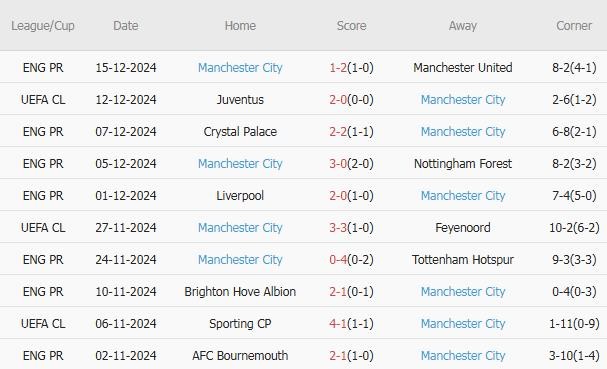Select Manchester City away link versus Juventus
The width and height of the screenshot is (607, 369).
point(463,100)
